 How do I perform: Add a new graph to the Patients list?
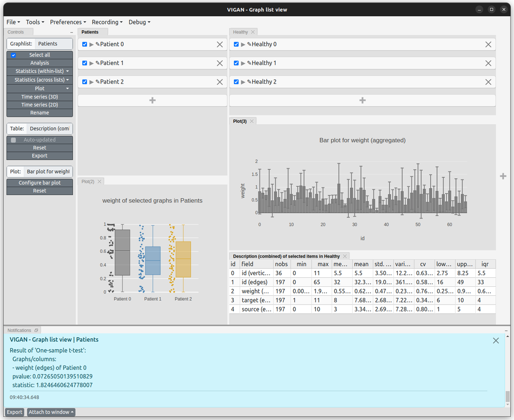(152, 100)
